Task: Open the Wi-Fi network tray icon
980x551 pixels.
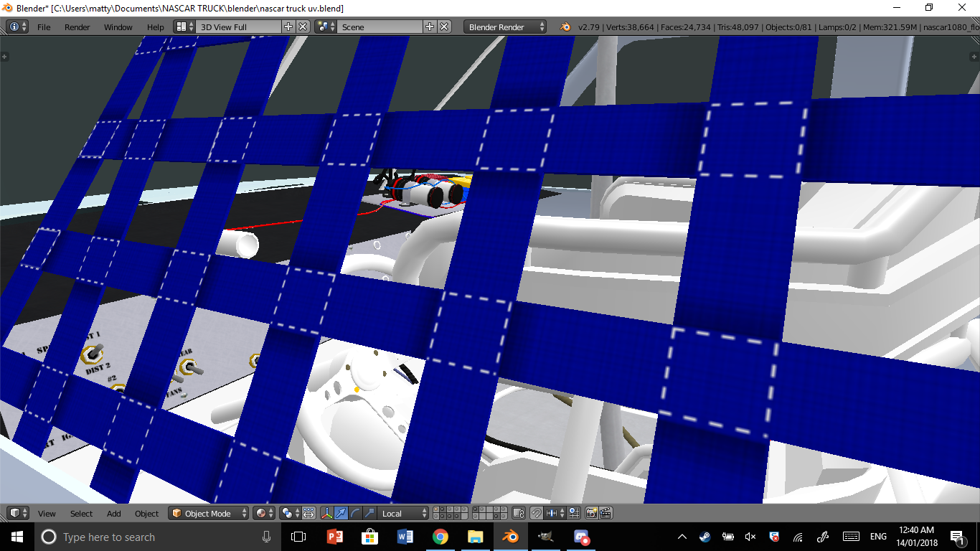Action: click(x=798, y=537)
